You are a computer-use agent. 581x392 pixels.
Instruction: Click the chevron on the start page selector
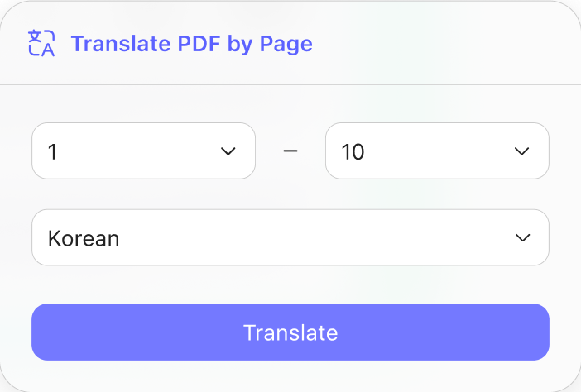point(228,151)
